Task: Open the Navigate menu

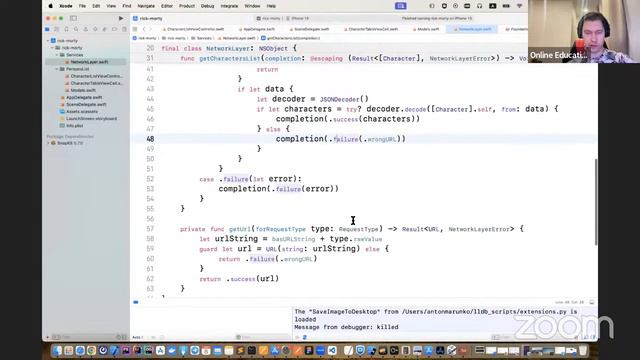Action: 146,6
